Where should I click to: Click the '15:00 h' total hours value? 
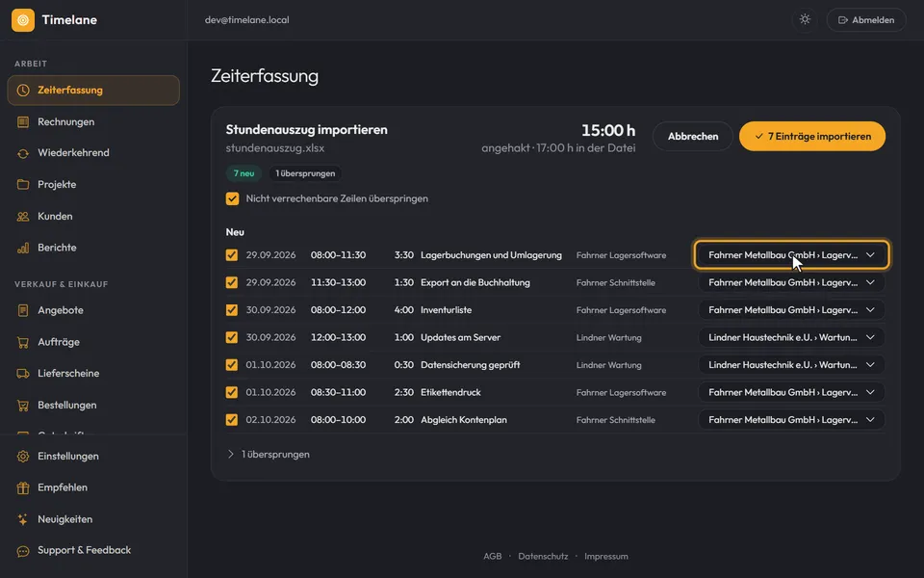(608, 130)
